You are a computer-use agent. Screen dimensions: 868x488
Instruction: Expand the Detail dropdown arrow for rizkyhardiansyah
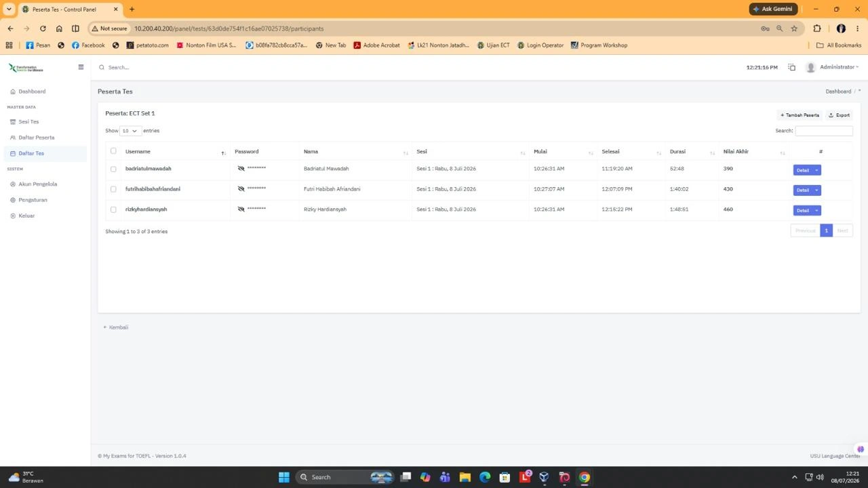coord(817,211)
